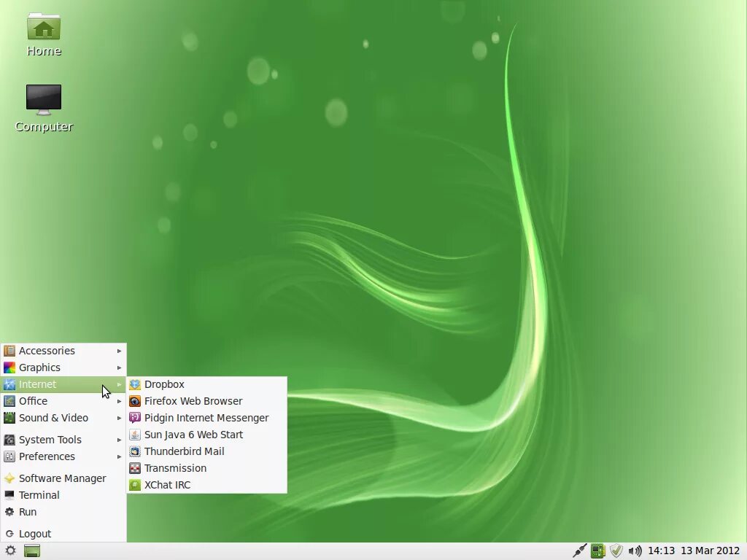Select the Office menu entry
This screenshot has width=747, height=560.
click(34, 401)
